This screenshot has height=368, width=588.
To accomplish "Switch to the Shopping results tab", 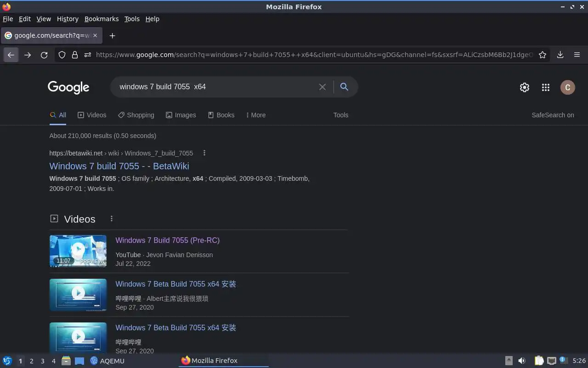I will tap(136, 115).
